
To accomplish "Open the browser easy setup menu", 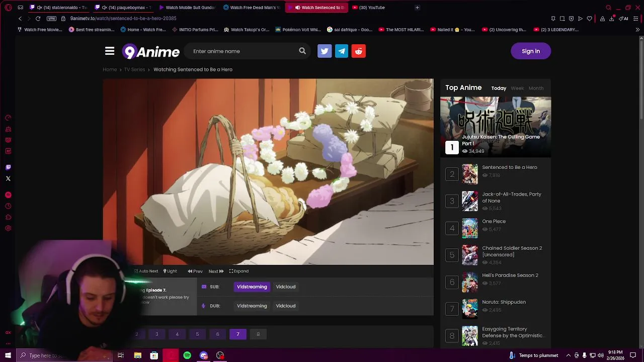I will 636,19.
